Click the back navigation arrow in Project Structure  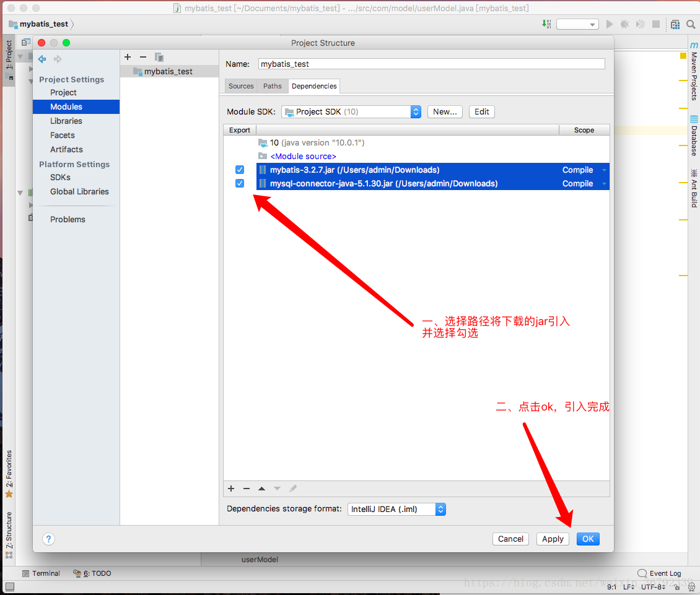click(42, 59)
